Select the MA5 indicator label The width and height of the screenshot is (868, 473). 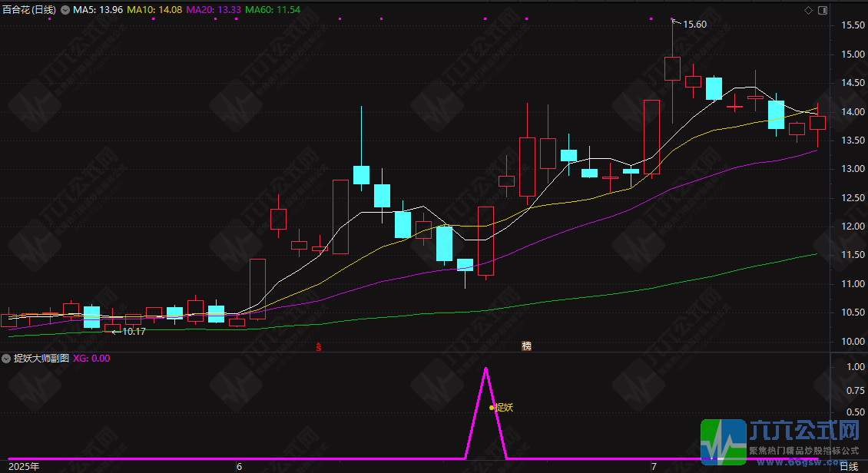[x=98, y=10]
